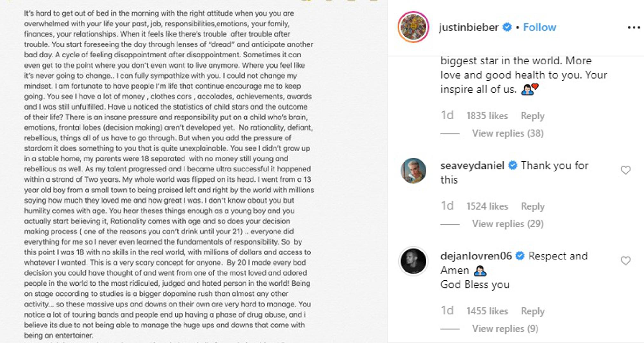This screenshot has height=343, width=644.
Task: Click the dejanlovren06 username
Action: [476, 256]
